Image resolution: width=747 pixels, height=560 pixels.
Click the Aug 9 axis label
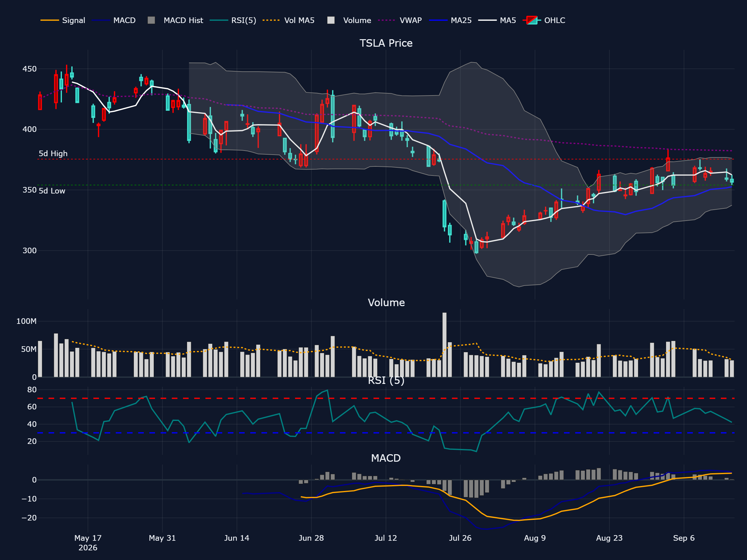(x=535, y=538)
